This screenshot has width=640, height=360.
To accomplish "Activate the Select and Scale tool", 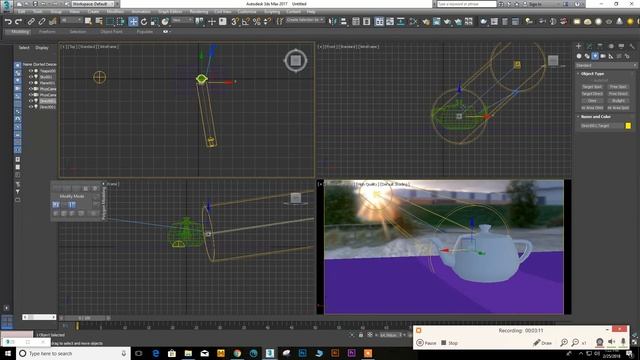I will (x=154, y=21).
